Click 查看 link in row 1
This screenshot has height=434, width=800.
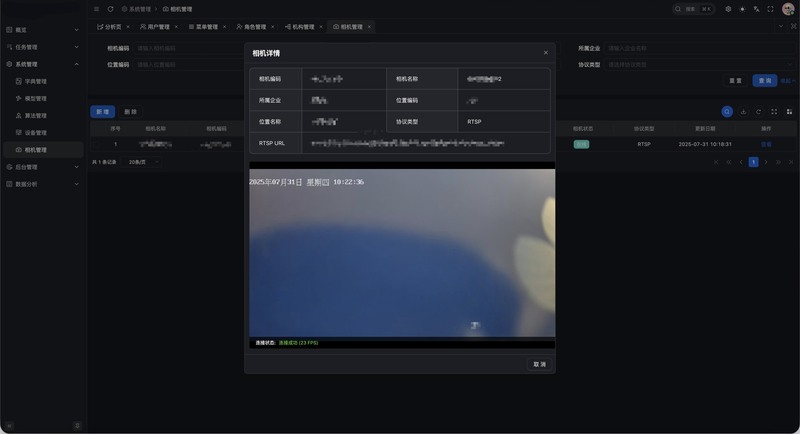pyautogui.click(x=766, y=144)
